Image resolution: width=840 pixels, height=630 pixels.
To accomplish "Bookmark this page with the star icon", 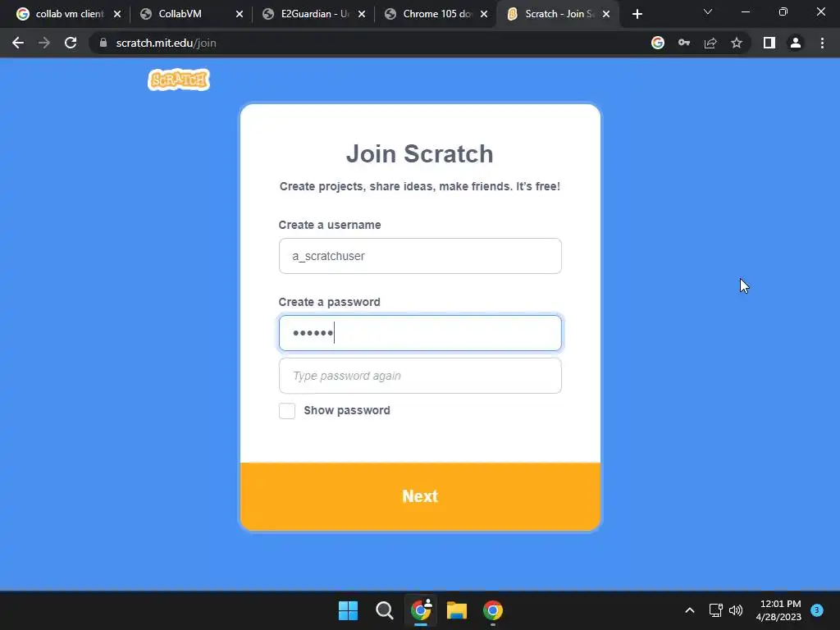I will click(737, 43).
